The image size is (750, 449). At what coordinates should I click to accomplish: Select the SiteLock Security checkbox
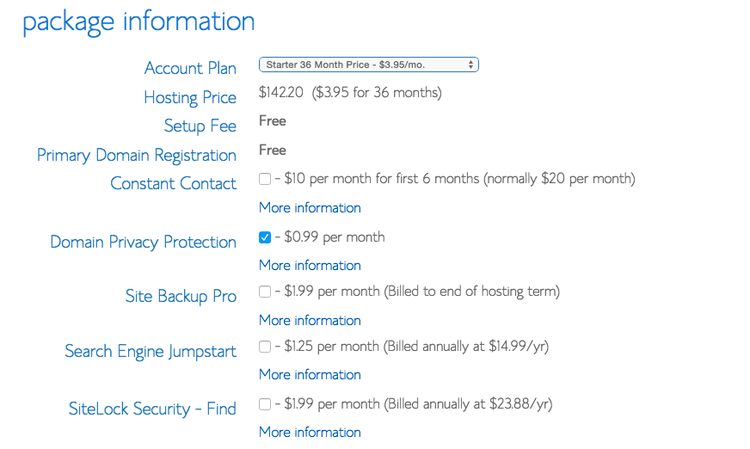pos(265,404)
